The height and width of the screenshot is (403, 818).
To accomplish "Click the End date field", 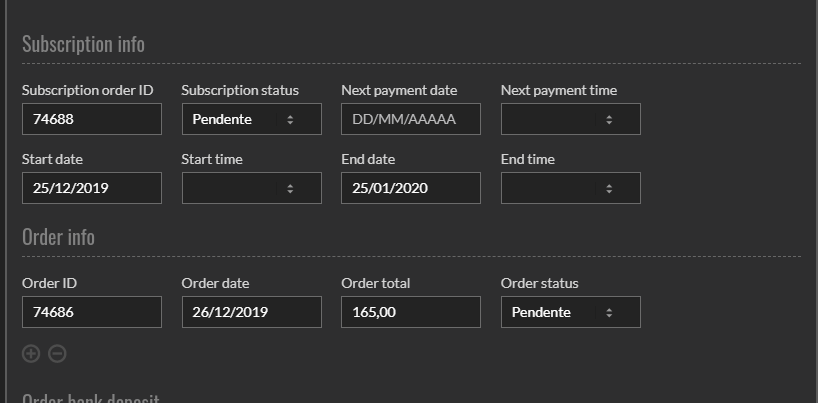I will 410,188.
